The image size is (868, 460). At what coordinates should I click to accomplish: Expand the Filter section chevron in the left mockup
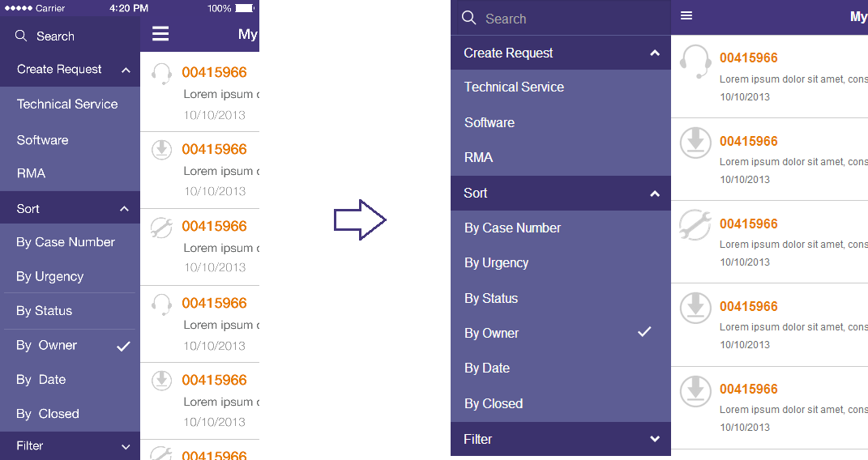click(126, 447)
